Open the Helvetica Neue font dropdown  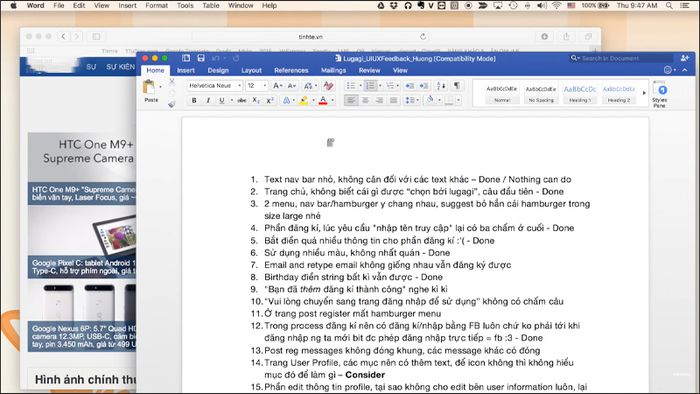tap(215, 86)
